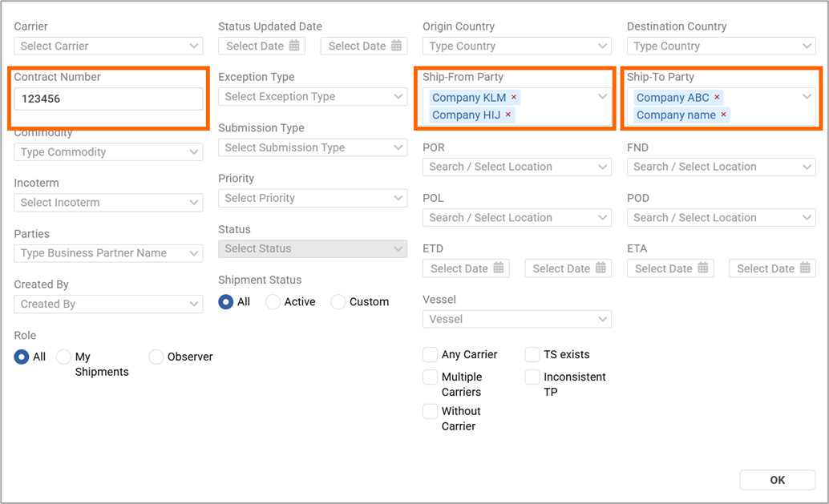The height and width of the screenshot is (504, 829).
Task: Check the Any Carrier checkbox
Action: pyautogui.click(x=430, y=354)
